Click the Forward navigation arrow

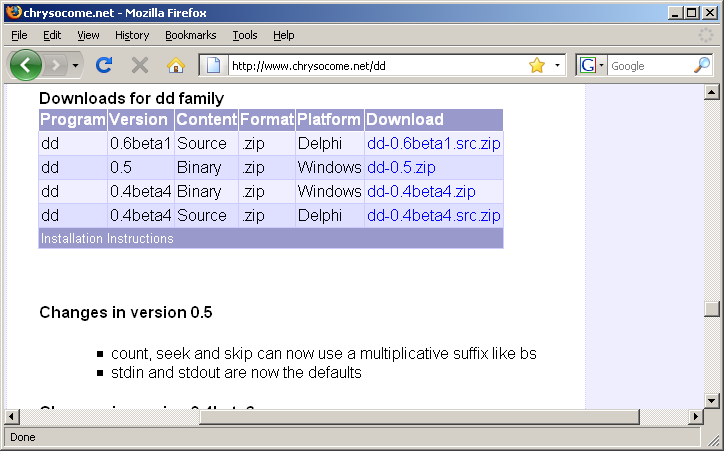coord(56,65)
